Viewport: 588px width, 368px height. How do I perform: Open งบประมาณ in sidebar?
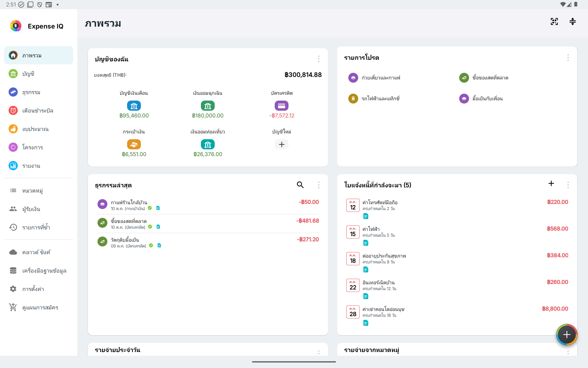(39, 129)
